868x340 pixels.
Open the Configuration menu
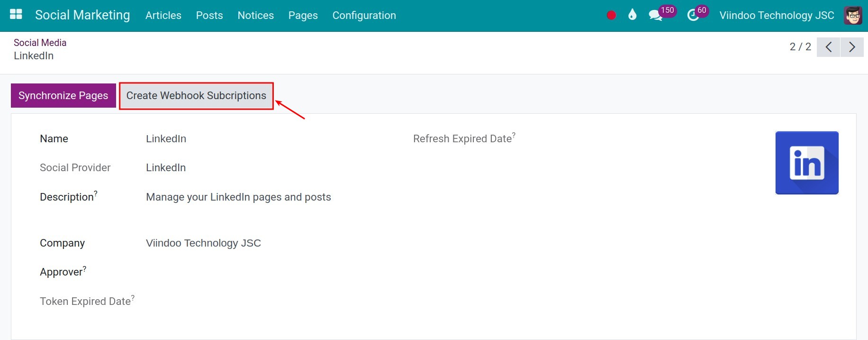coord(364,15)
